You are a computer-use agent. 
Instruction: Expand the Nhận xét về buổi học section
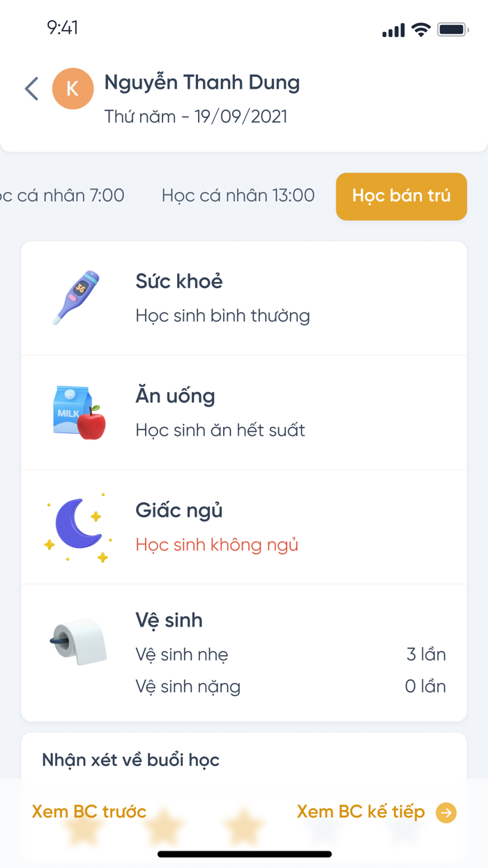click(x=130, y=760)
